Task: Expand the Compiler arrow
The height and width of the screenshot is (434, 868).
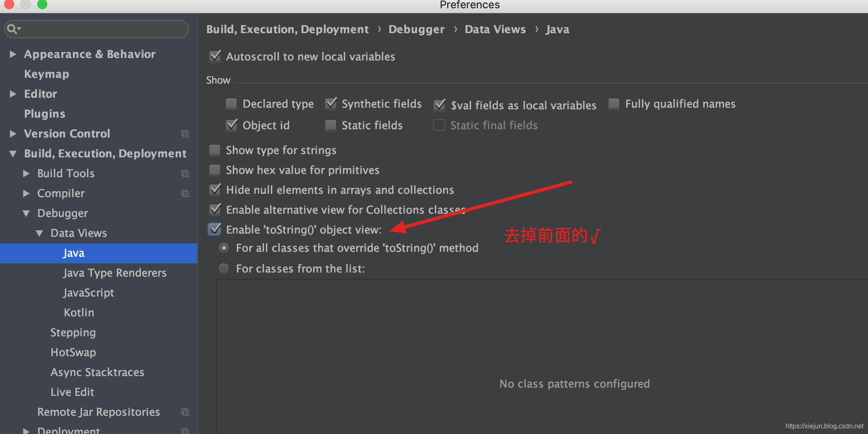Action: (x=26, y=193)
